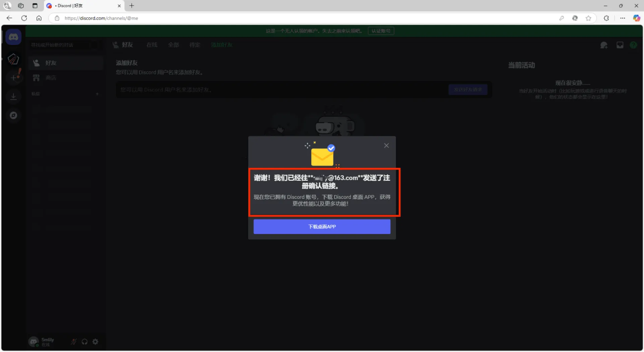Click the 当前活动 heading
The width and height of the screenshot is (644, 352).
521,65
